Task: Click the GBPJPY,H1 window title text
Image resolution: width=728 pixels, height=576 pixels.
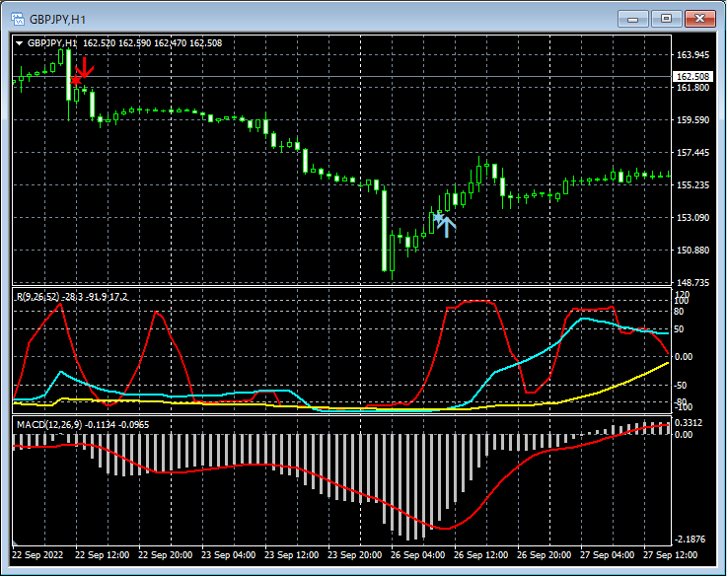Action: (56, 18)
